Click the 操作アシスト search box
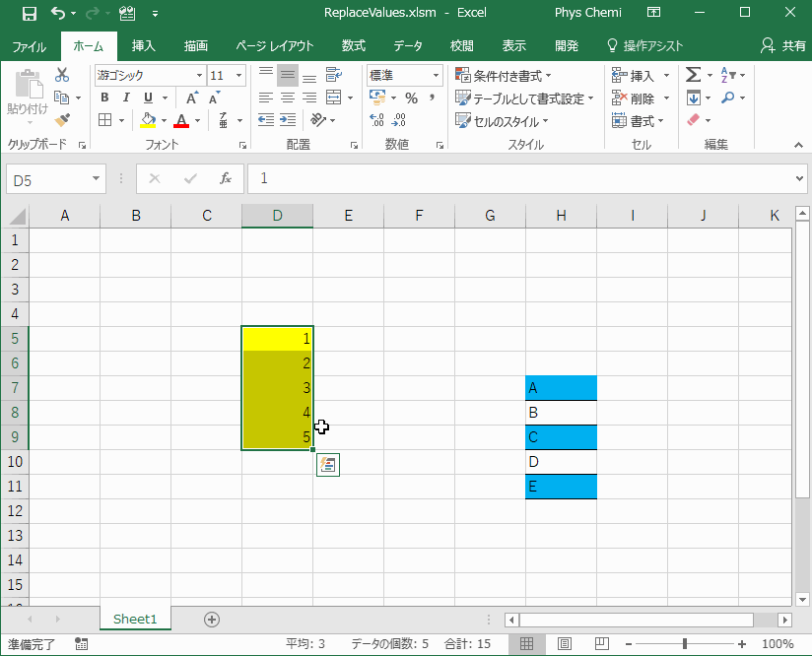This screenshot has height=656, width=812. [x=645, y=46]
